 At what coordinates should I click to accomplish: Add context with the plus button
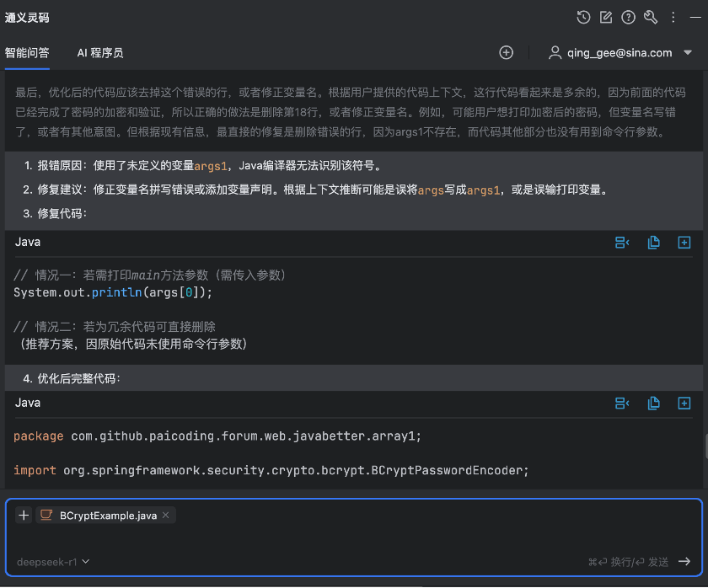point(24,515)
